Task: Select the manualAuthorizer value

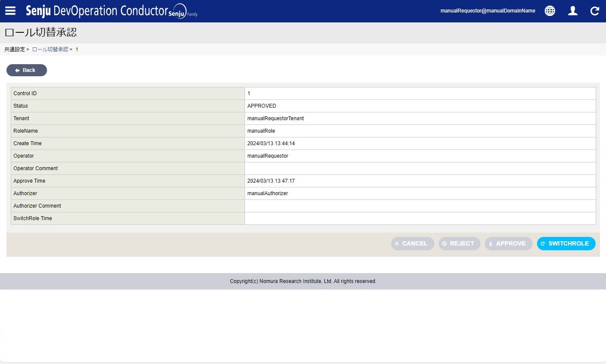Action: pos(267,193)
